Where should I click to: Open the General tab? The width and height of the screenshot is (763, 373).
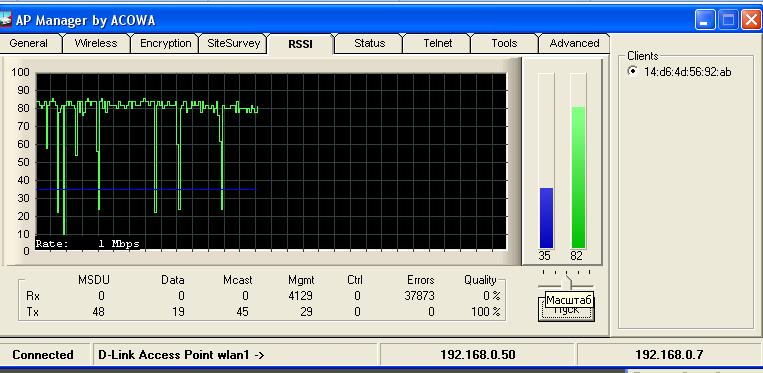point(29,43)
